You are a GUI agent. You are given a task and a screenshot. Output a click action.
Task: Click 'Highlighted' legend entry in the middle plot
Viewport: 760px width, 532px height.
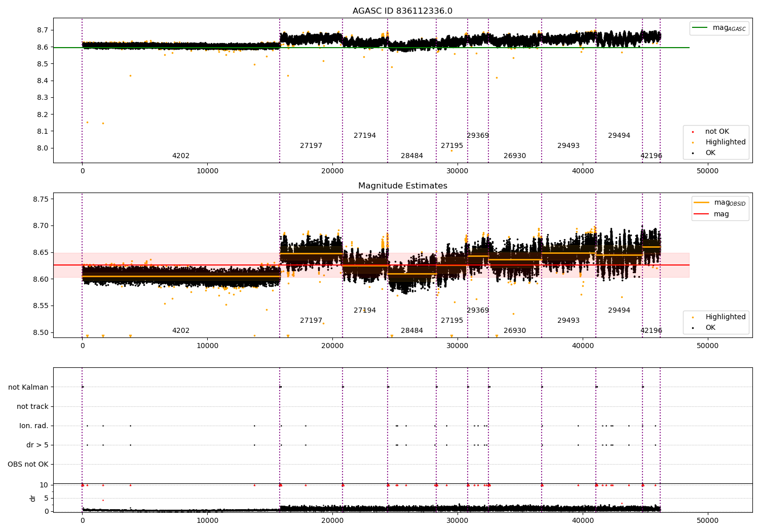(x=719, y=317)
